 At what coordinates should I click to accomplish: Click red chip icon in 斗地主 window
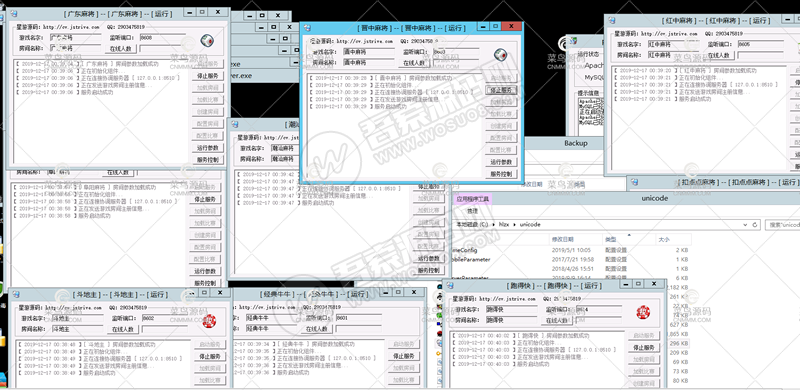(x=209, y=321)
